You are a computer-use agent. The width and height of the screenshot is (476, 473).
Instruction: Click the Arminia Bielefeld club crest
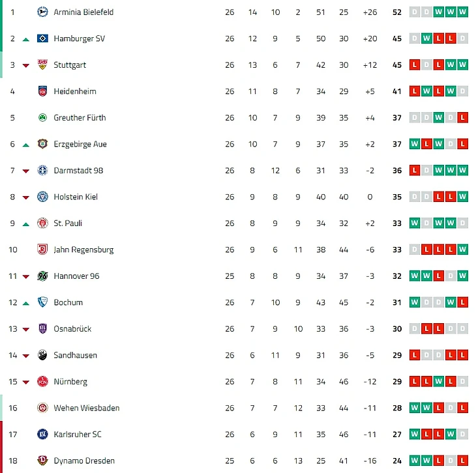click(42, 12)
